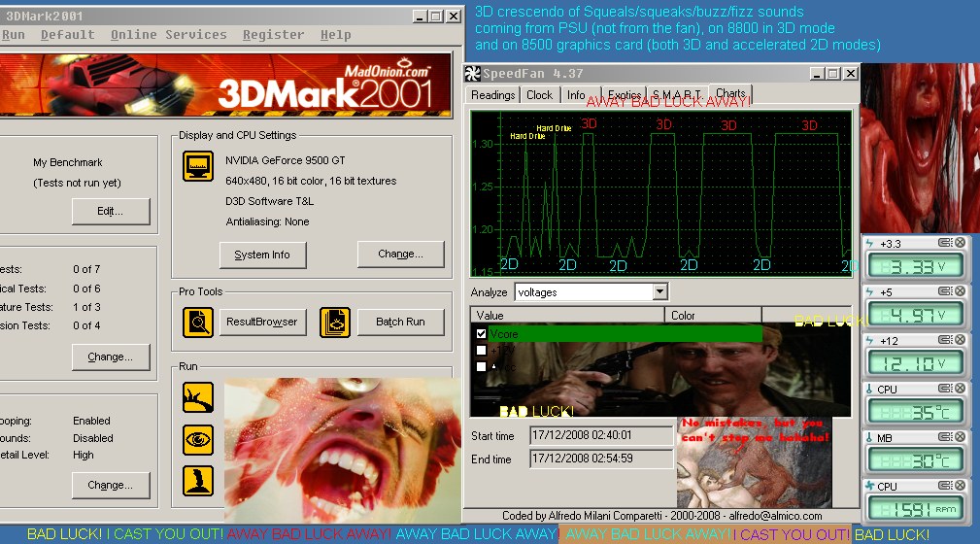Click the Edit... button under My Benchmark
The width and height of the screenshot is (980, 544).
(x=111, y=212)
